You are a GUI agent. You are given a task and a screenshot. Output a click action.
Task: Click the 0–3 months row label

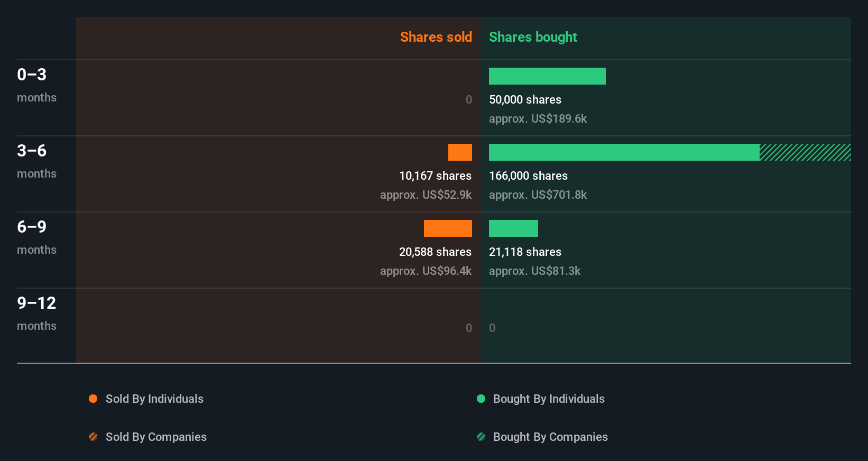pyautogui.click(x=36, y=85)
